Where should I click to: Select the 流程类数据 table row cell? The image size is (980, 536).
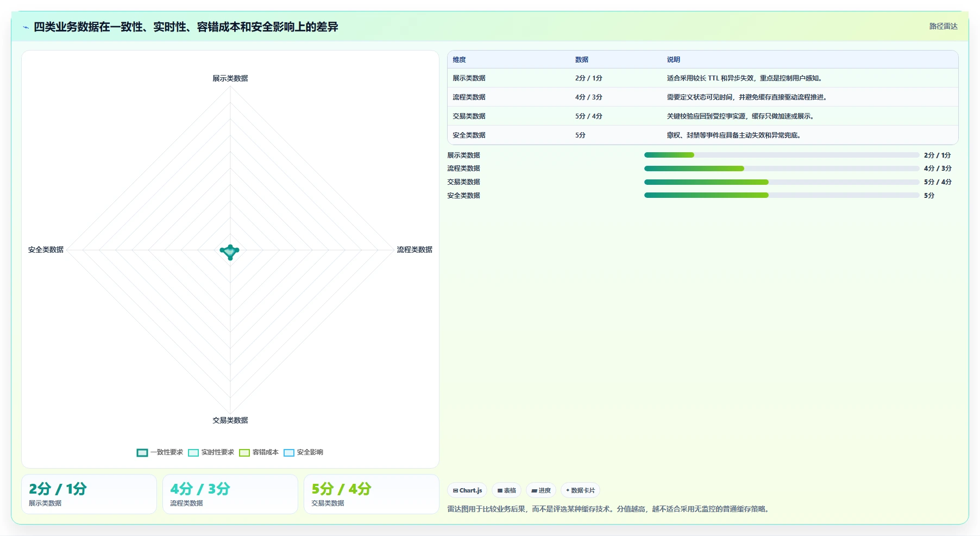point(469,97)
